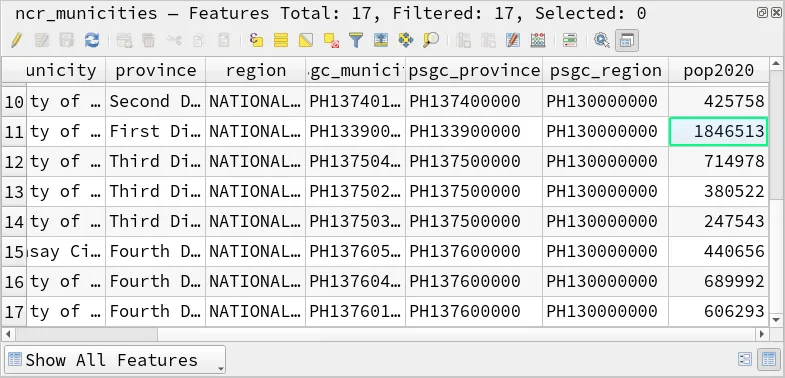This screenshot has width=785, height=378.
Task: Switch to table view
Action: pos(768,359)
